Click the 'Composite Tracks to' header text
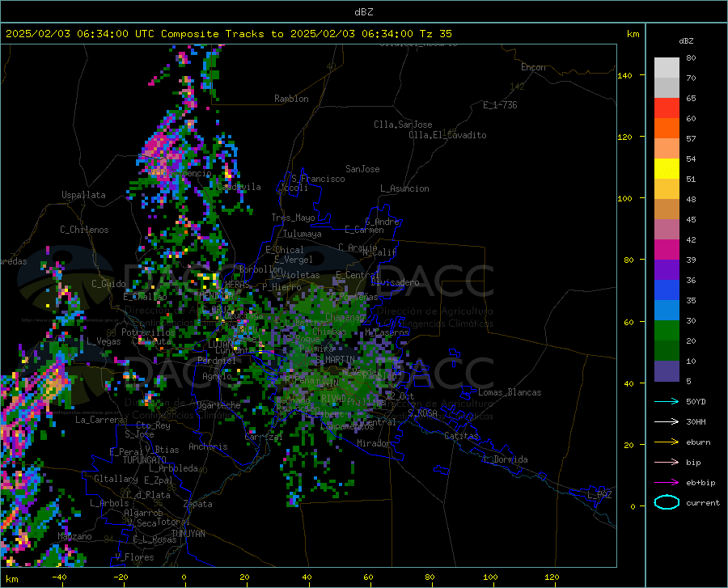This screenshot has height=588, width=728. [222, 34]
